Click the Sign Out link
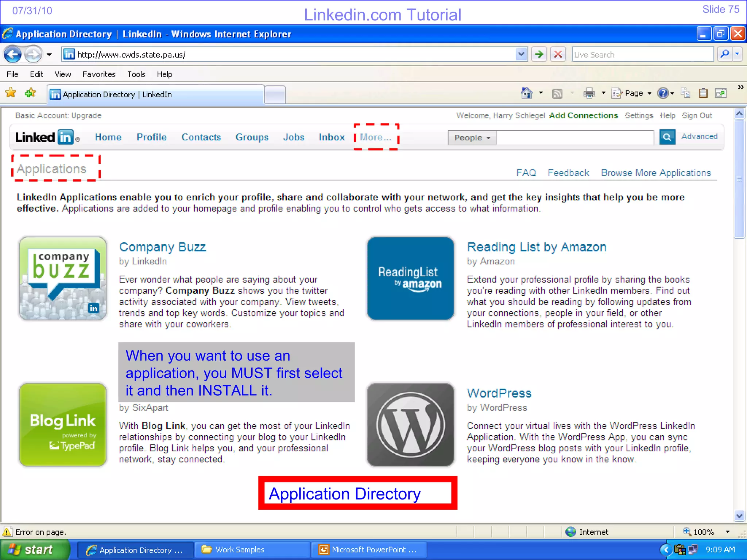 [x=697, y=116]
